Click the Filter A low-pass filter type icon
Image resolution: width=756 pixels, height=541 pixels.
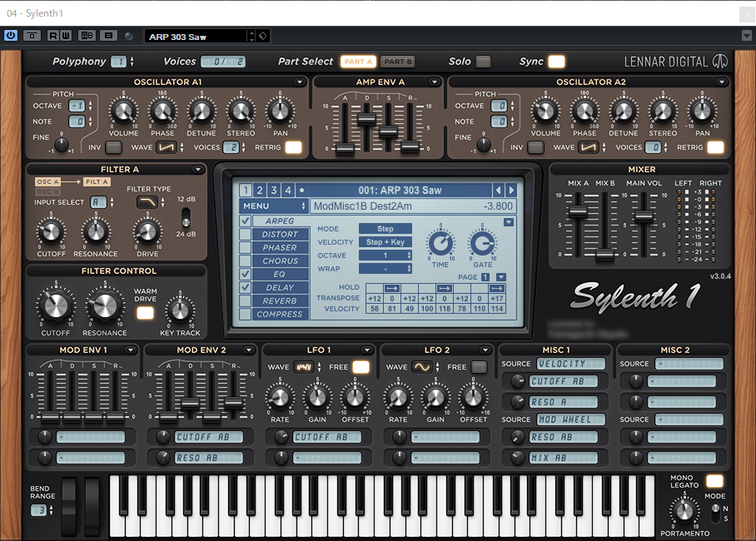pos(147,202)
